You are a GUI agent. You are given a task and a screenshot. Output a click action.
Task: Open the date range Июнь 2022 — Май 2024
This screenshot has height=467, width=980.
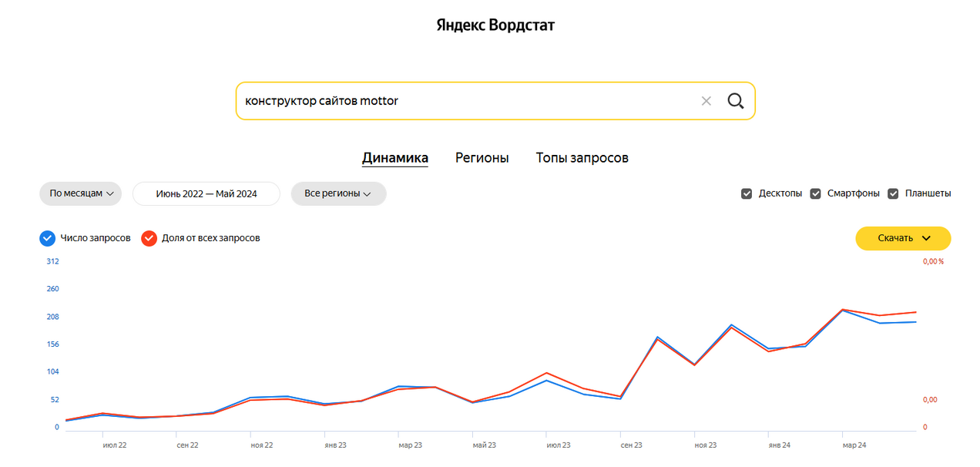click(206, 193)
